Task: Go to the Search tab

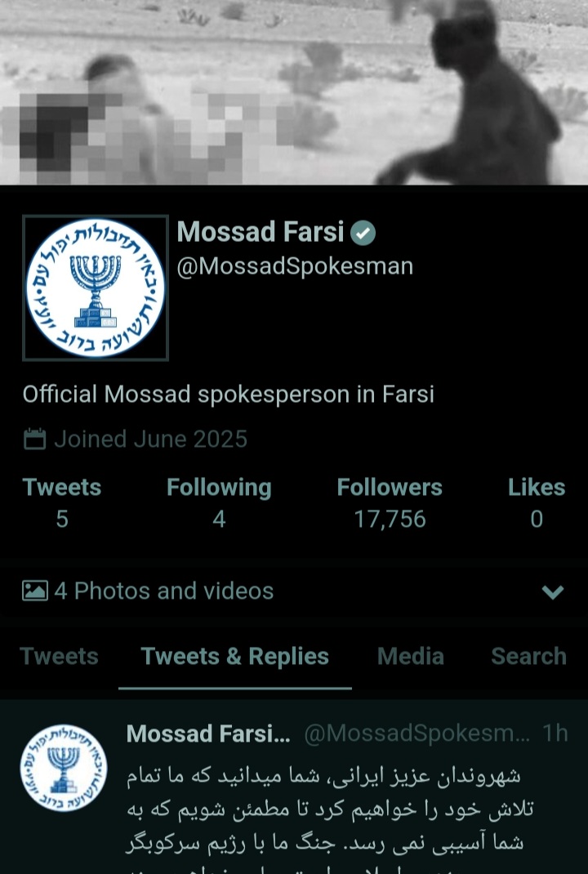Action: point(528,656)
